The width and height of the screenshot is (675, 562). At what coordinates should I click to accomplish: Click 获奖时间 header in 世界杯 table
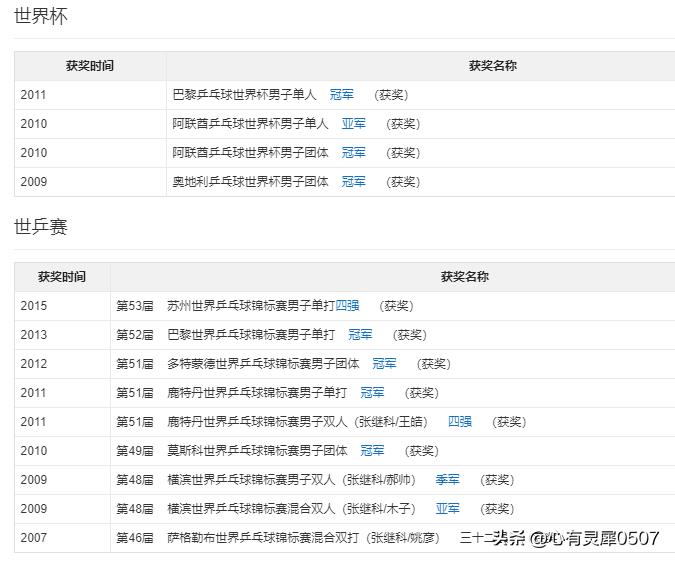90,66
